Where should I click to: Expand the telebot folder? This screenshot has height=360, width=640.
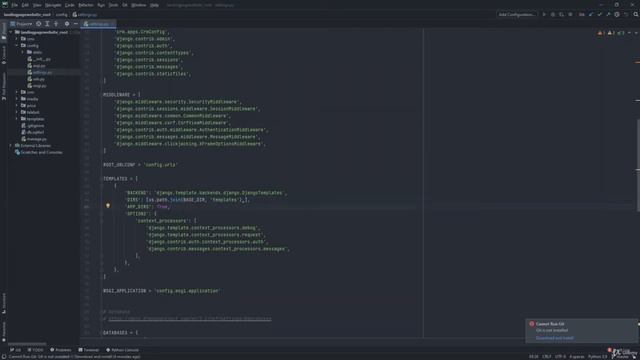[17, 112]
